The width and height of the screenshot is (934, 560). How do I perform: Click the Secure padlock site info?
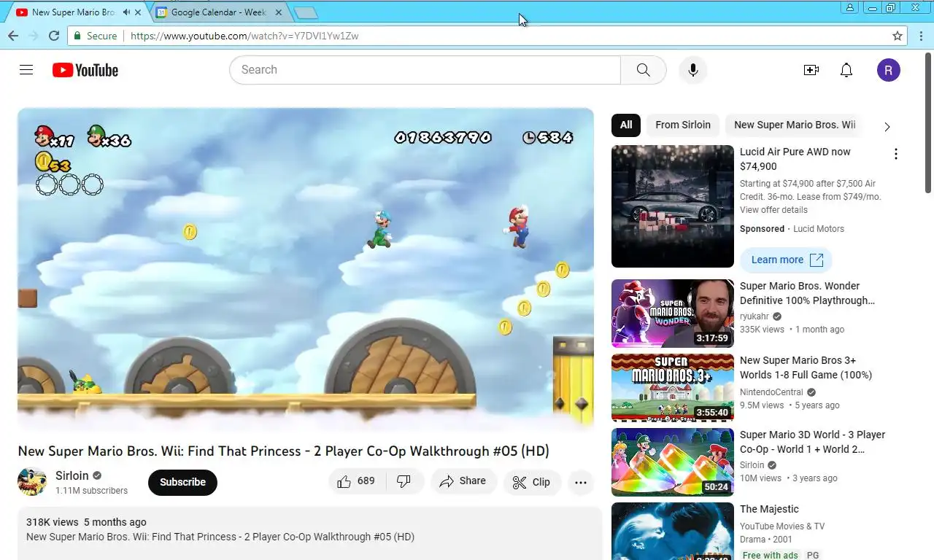[x=95, y=36]
